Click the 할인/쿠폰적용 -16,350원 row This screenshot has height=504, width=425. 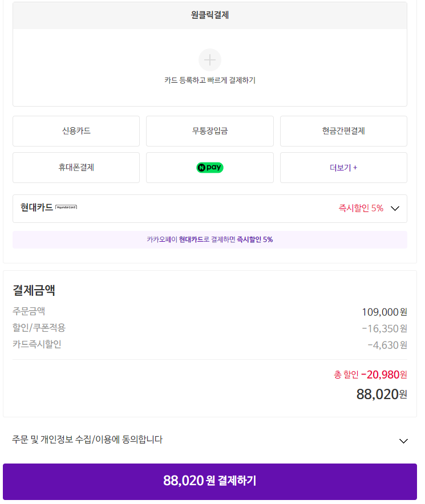click(x=209, y=328)
